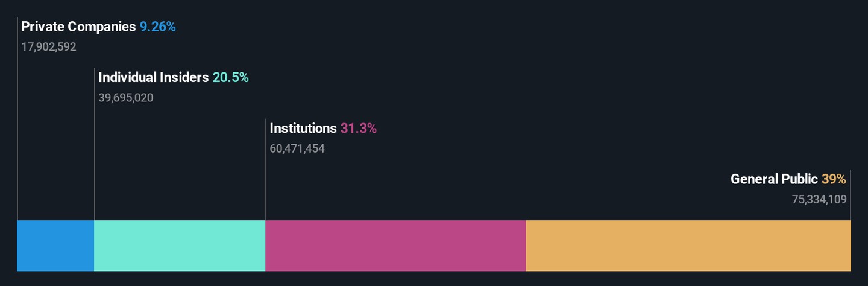Select the Private Companies label

pyautogui.click(x=78, y=27)
